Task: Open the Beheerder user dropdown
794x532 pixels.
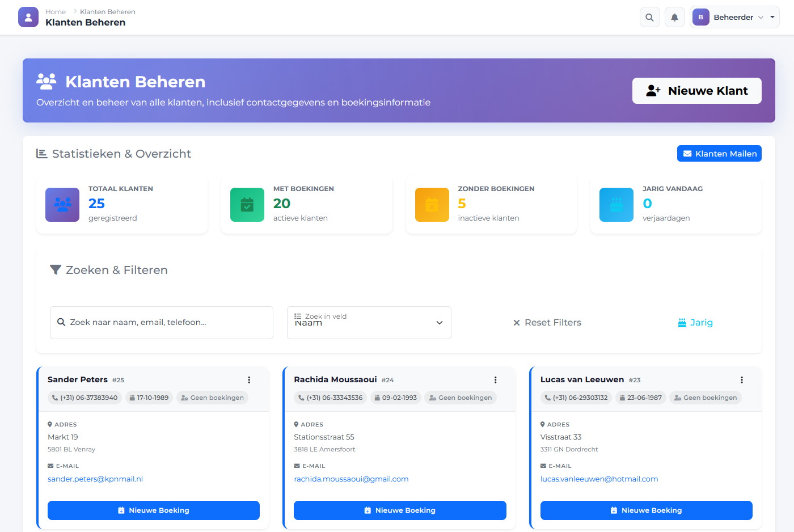Action: [x=728, y=18]
